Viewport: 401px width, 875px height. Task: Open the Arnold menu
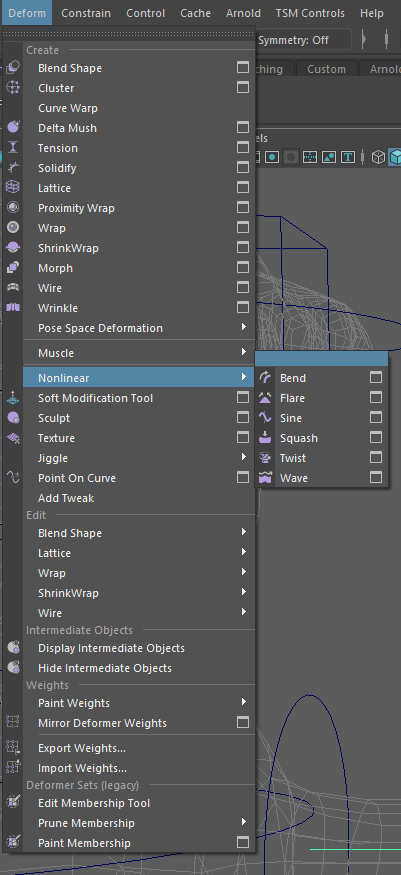[243, 13]
